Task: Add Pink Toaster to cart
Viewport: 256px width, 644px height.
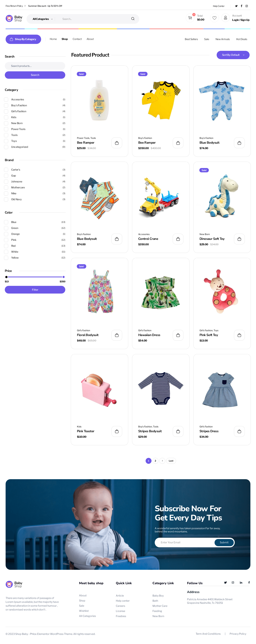Action: tap(116, 431)
